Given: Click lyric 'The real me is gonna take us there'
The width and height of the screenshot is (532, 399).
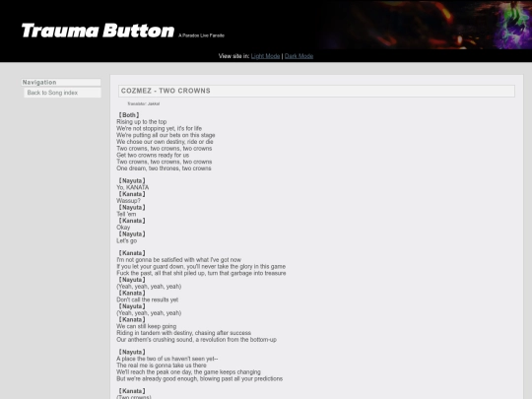Looking at the screenshot, I should 162,366.
